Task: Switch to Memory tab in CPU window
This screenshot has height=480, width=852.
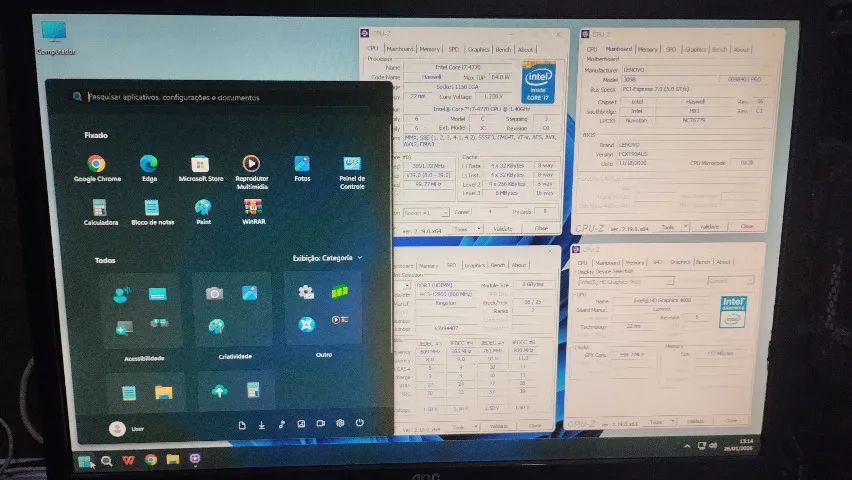Action: tap(429, 49)
